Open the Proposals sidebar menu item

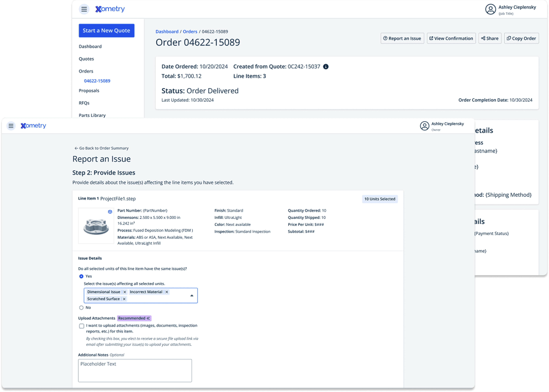point(89,91)
